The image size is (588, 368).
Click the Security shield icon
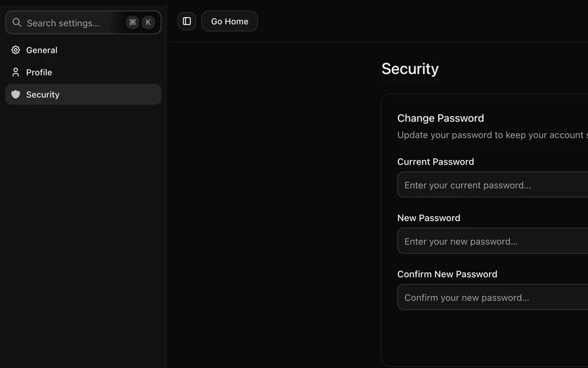pyautogui.click(x=16, y=94)
